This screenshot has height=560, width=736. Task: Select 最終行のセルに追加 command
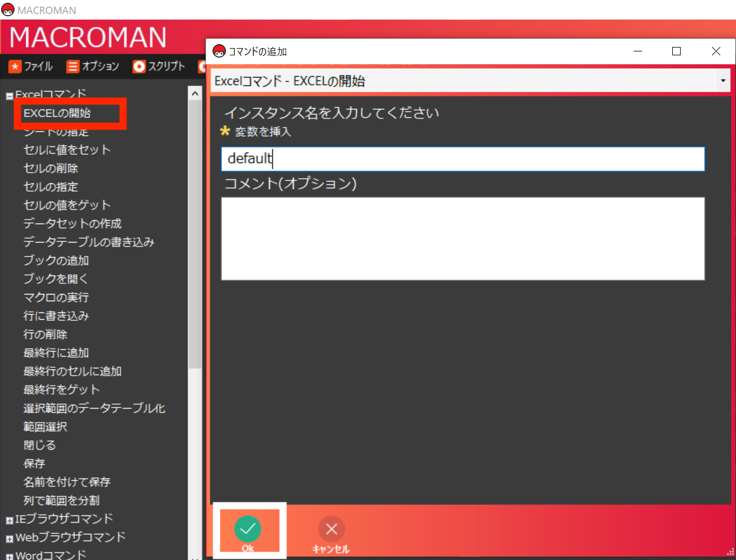(x=73, y=371)
